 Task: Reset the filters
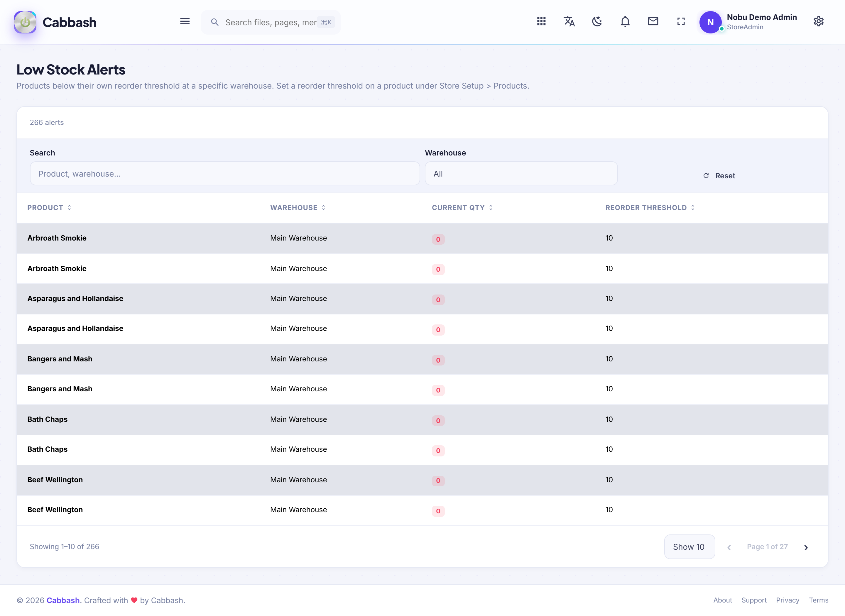719,176
